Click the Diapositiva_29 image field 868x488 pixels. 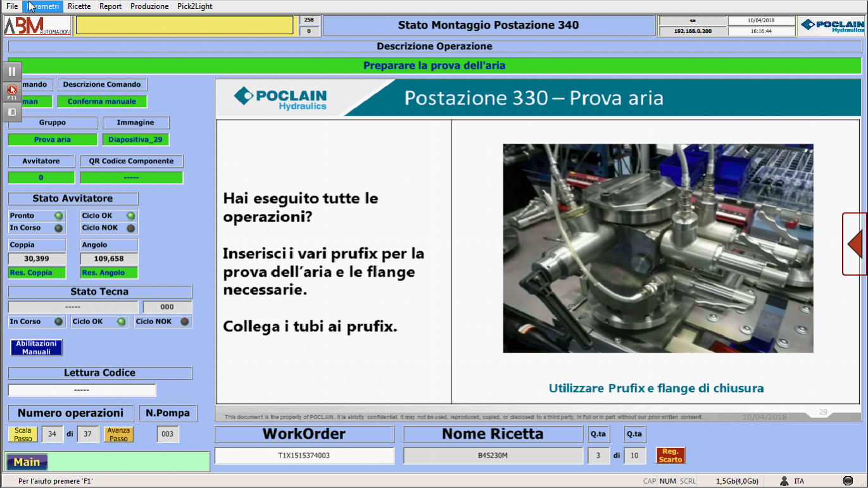point(135,140)
